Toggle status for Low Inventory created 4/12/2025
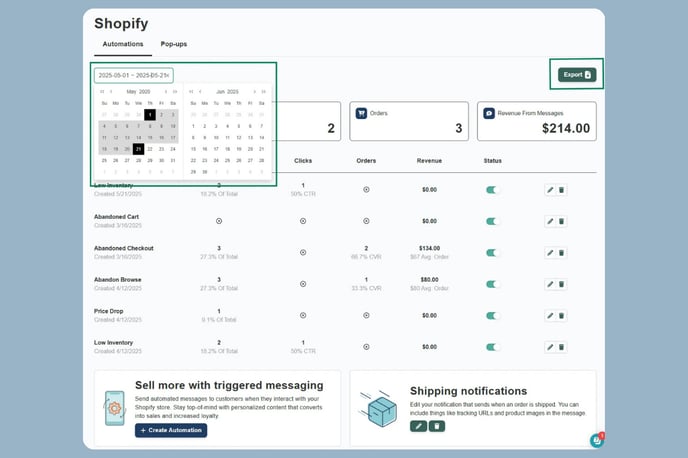Screen dimensions: 688x458 click(x=492, y=347)
